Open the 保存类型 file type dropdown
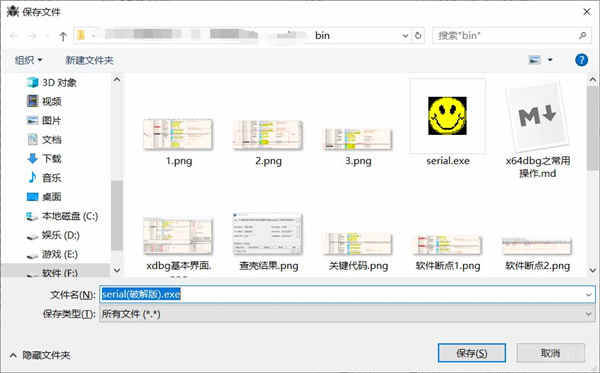600x373 pixels. (x=347, y=314)
